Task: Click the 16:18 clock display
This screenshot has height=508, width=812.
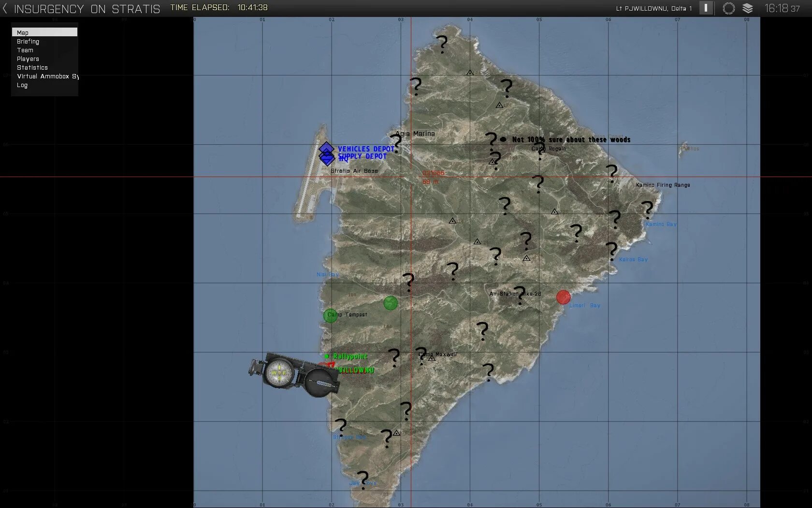Action: point(782,8)
